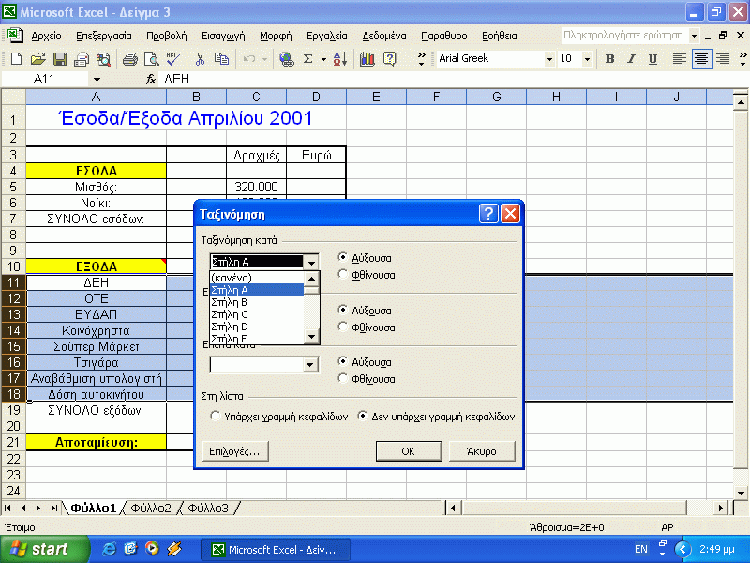Image resolution: width=750 pixels, height=563 pixels.
Task: Click the Chart Wizard icon
Action: pyautogui.click(x=367, y=59)
